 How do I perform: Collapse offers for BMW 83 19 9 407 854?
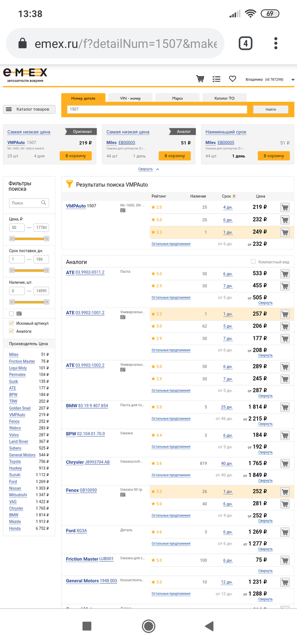click(x=265, y=424)
